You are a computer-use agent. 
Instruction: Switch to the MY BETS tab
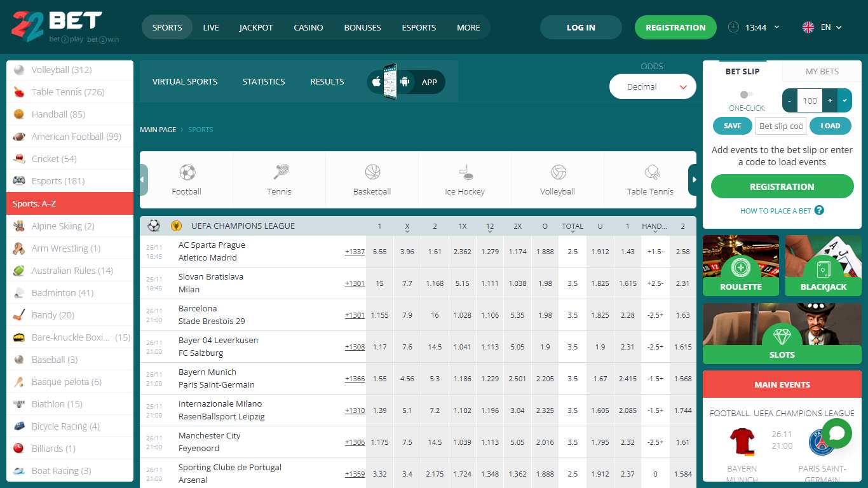(x=822, y=71)
